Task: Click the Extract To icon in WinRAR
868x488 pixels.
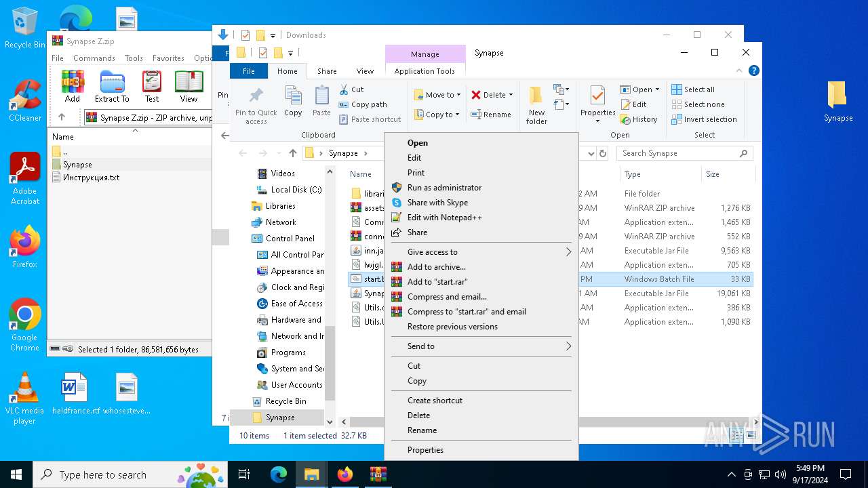Action: click(112, 86)
